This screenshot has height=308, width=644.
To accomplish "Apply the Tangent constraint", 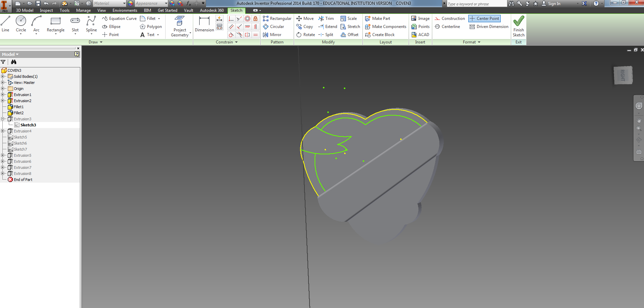I will [231, 35].
